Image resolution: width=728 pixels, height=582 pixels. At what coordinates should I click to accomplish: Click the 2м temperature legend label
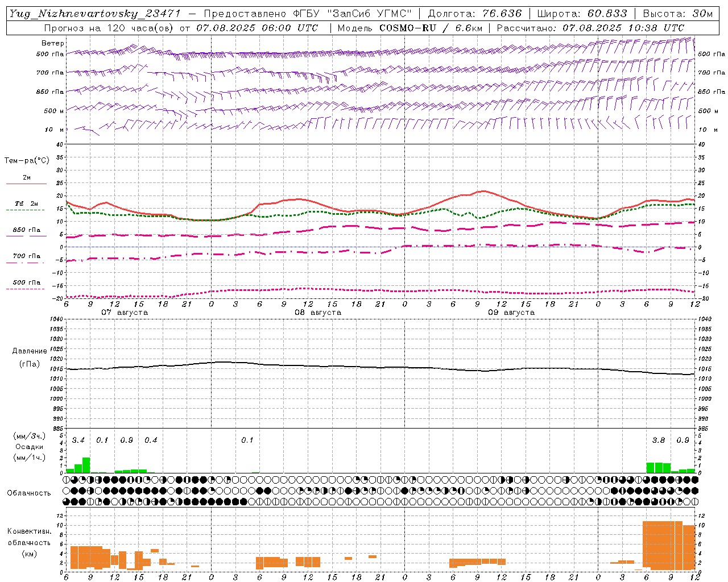click(27, 177)
